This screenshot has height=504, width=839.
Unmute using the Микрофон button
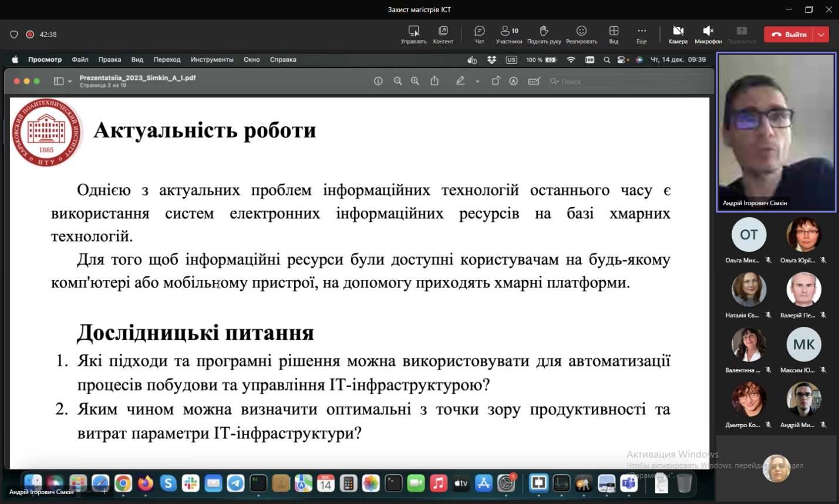pyautogui.click(x=708, y=34)
